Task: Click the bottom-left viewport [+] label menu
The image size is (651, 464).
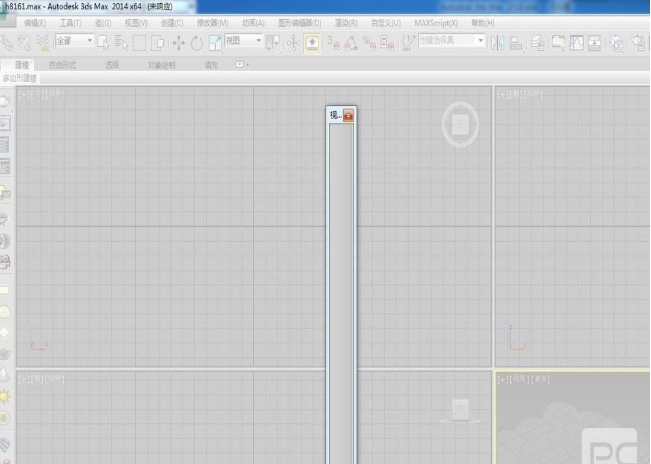Action: click(x=24, y=379)
